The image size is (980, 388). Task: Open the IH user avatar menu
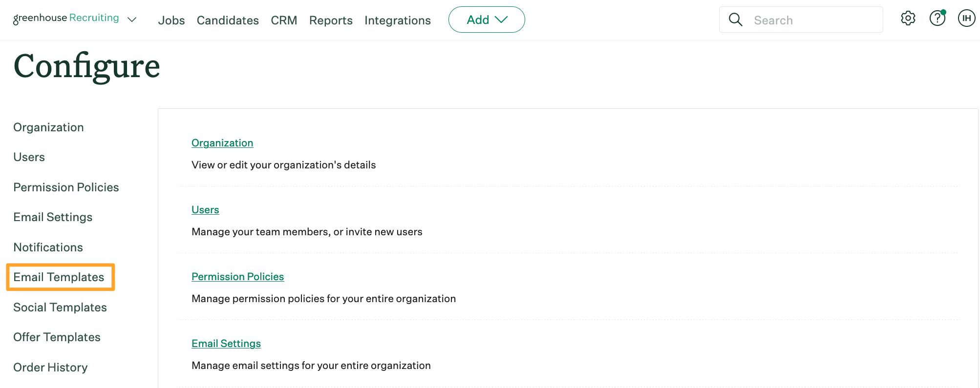point(966,19)
